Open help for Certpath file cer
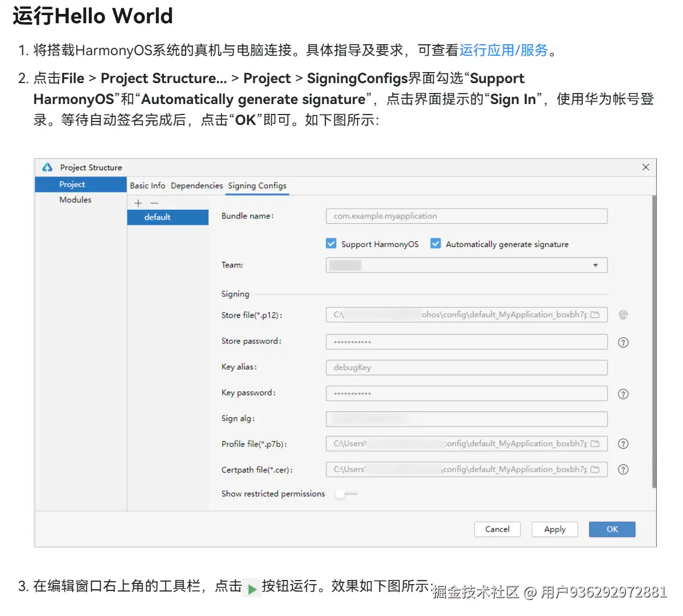 click(x=623, y=470)
